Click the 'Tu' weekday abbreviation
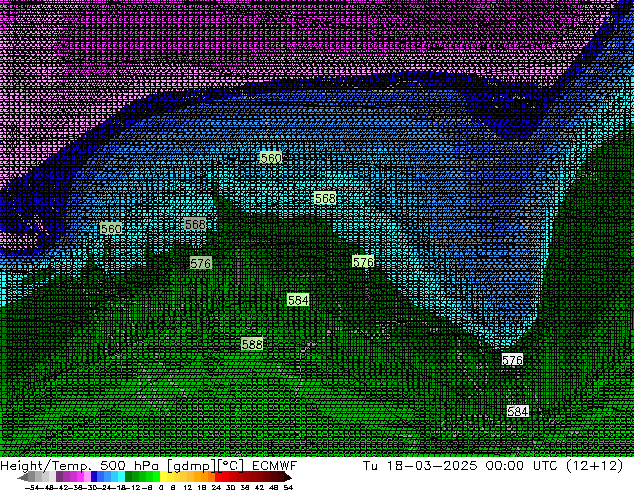634x490 pixels. coord(370,466)
